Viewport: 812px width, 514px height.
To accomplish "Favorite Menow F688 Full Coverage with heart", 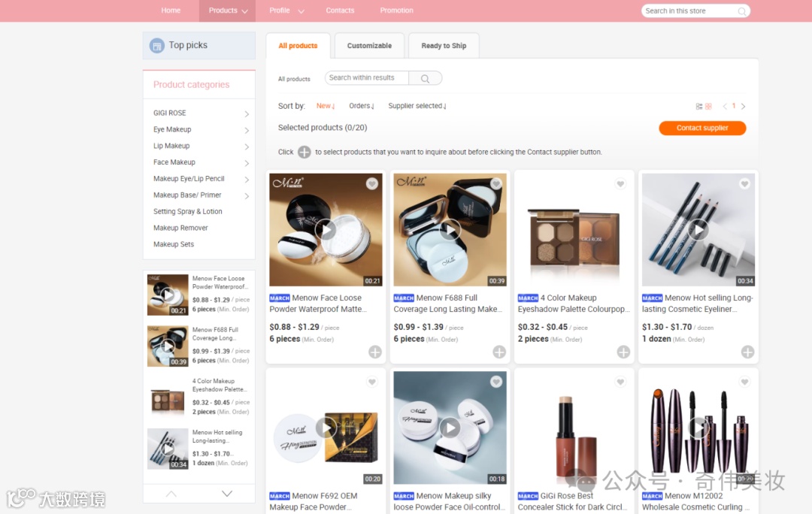I will pyautogui.click(x=496, y=184).
